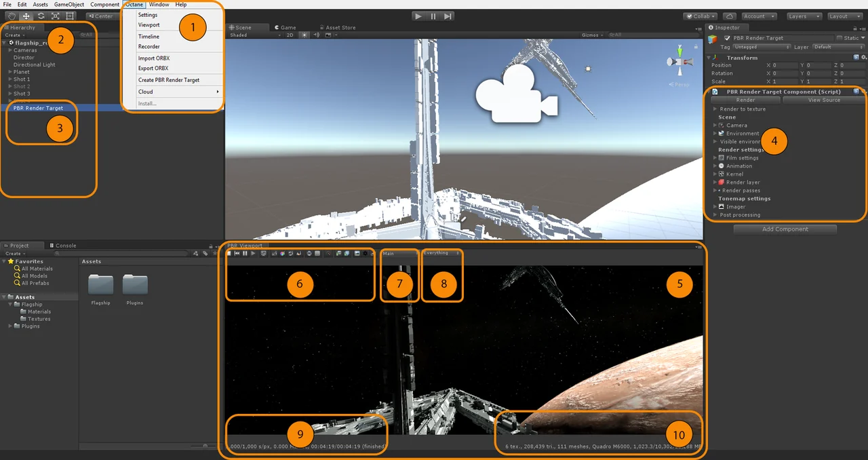Click the Step button in the toolbar
The image size is (868, 460).
tap(448, 16)
